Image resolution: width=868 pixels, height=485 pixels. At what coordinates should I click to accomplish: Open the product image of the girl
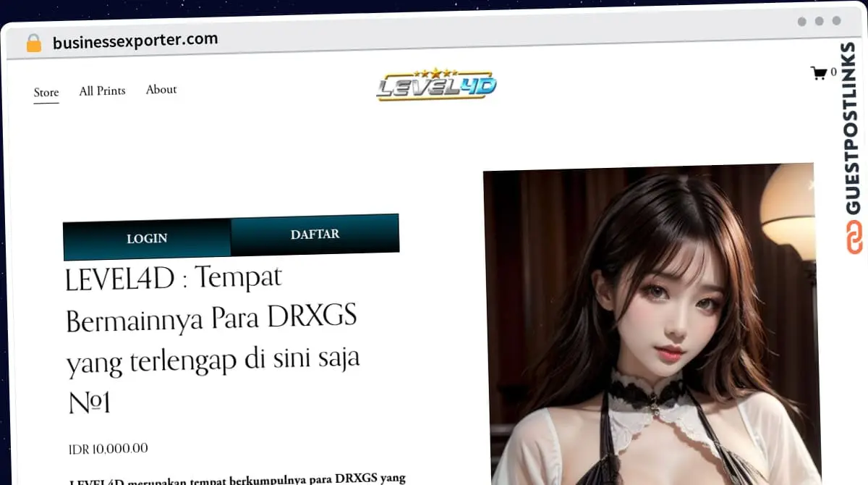(651, 326)
